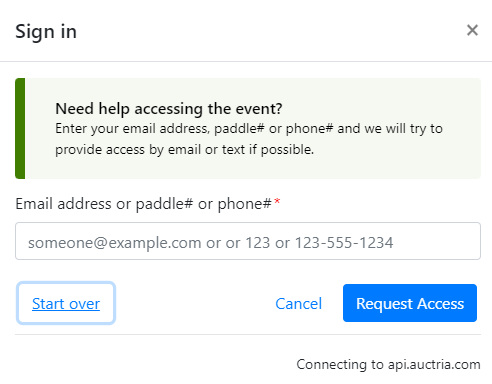492x384 pixels.
Task: Click the word 'phone#' in the field label
Action: [x=244, y=204]
